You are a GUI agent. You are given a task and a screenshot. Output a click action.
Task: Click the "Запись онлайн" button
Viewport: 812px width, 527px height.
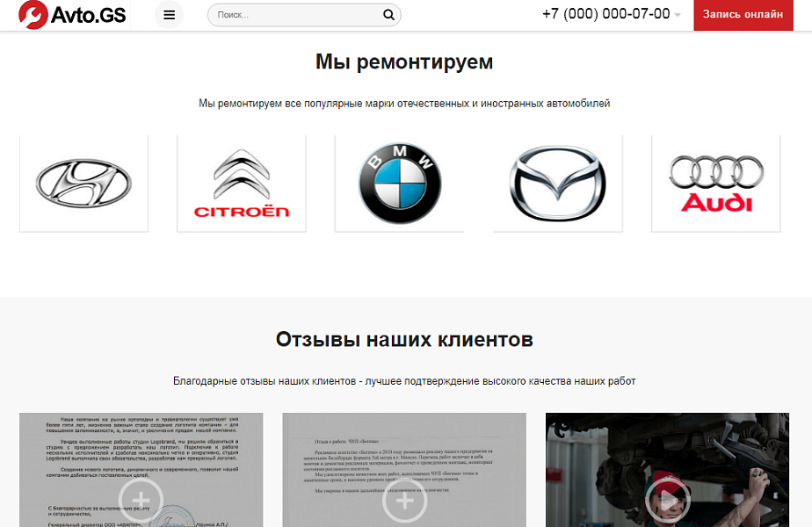[743, 14]
